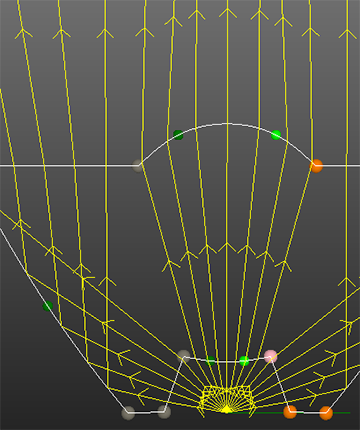Click outer gray point at reflector base left

pos(128,413)
